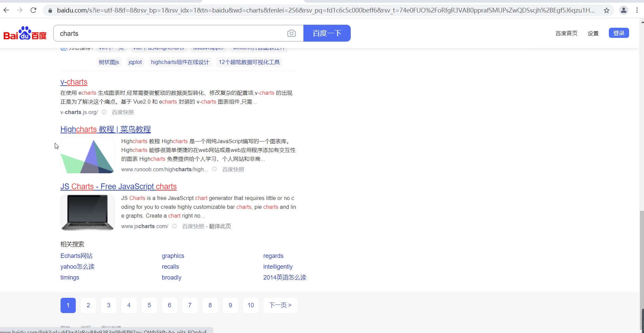Screen dimensions: 644x333
Task: Open the v-charts result title
Action: pos(74,82)
